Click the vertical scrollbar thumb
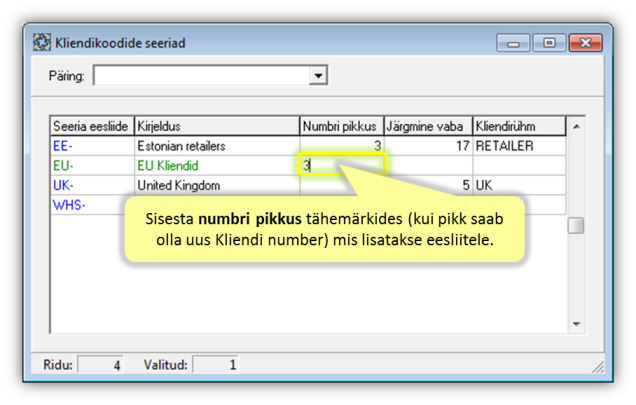The height and width of the screenshot is (405, 636). [576, 226]
